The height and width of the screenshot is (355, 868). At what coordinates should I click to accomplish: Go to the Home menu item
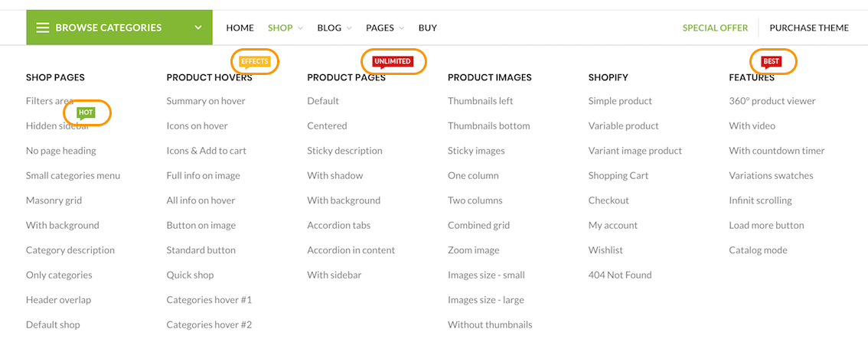click(x=240, y=28)
